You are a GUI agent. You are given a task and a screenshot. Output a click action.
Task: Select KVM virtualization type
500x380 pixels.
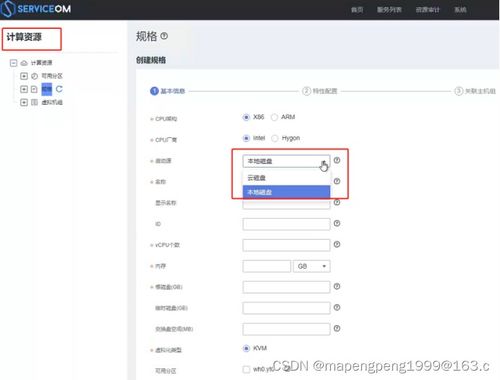tap(246, 348)
